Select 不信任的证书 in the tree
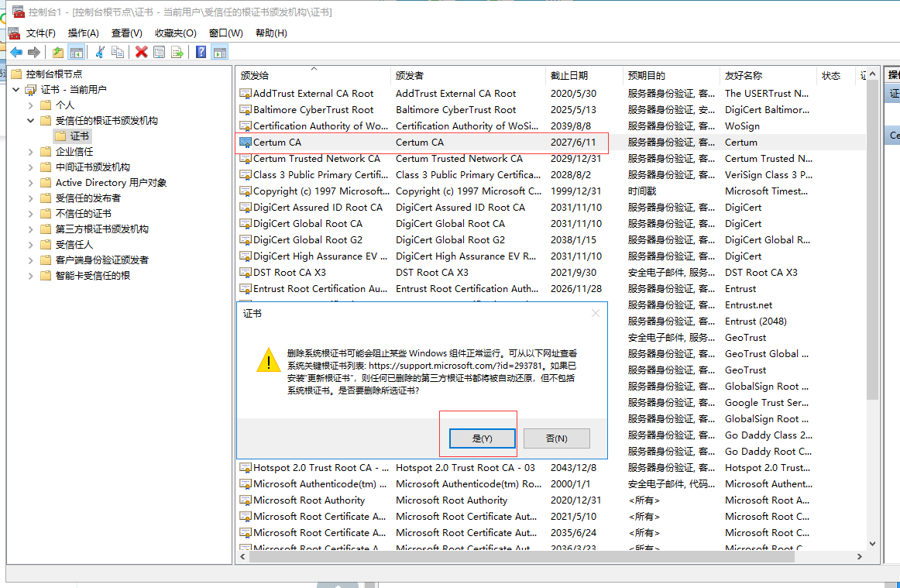Viewport: 900px width, 588px height. (x=83, y=214)
